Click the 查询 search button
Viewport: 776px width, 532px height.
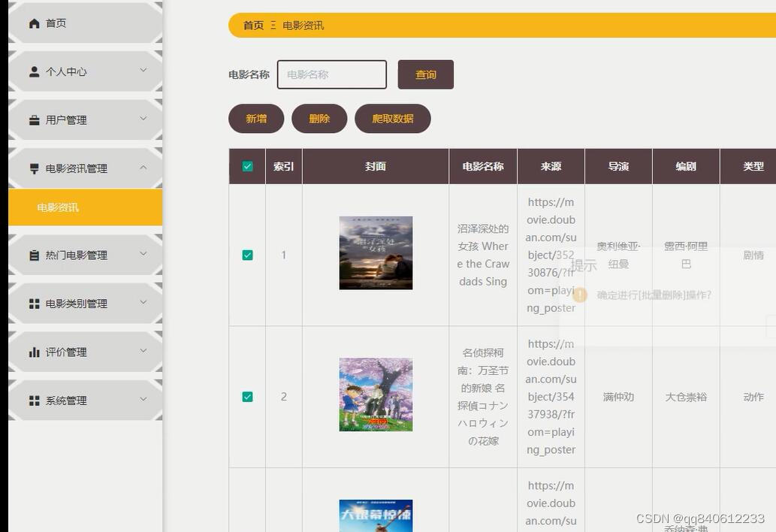coord(426,74)
